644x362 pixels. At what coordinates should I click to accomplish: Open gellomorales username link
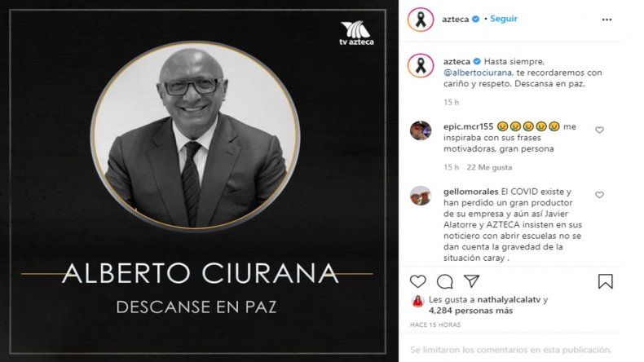click(x=470, y=192)
